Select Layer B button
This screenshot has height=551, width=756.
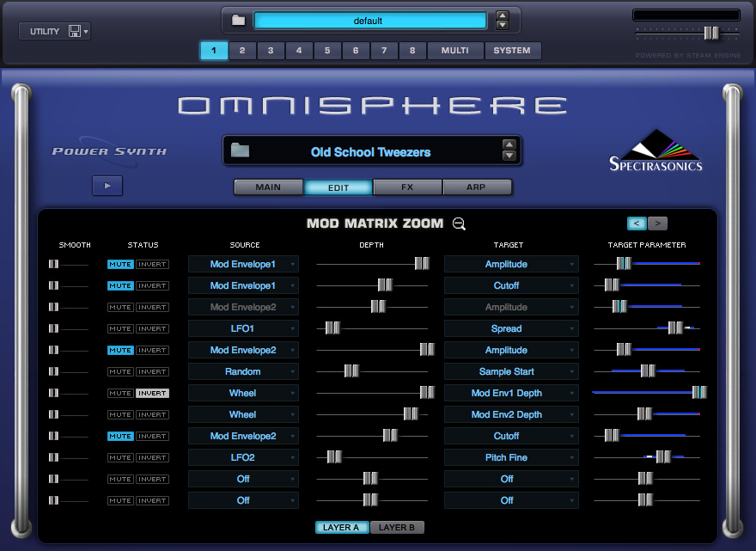[x=397, y=527]
